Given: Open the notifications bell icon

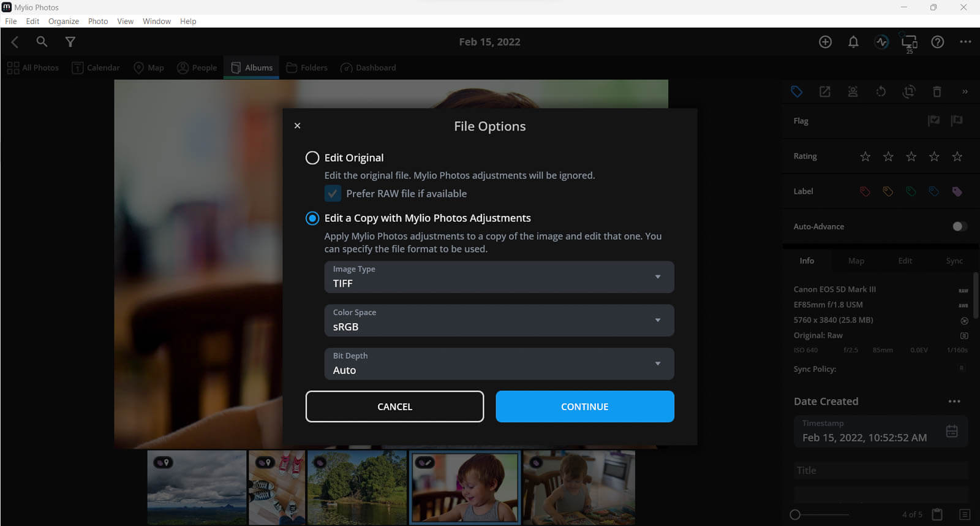Looking at the screenshot, I should click(853, 42).
